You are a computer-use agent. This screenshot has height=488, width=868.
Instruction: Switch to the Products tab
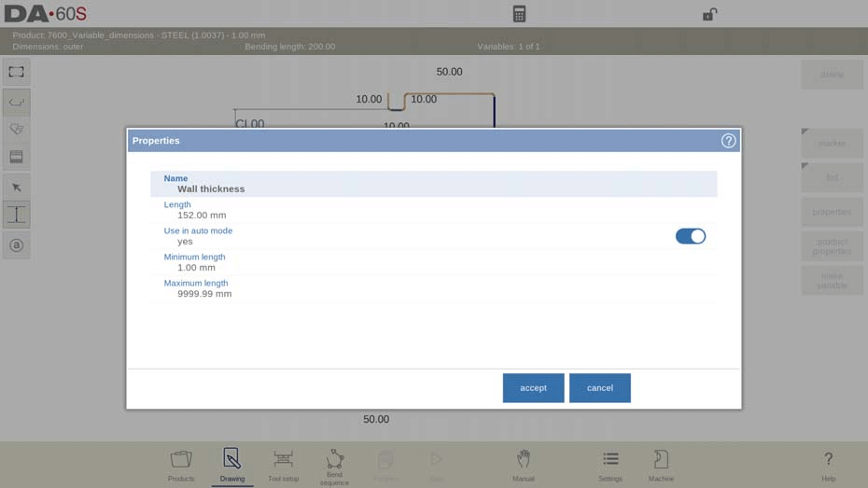(x=181, y=465)
